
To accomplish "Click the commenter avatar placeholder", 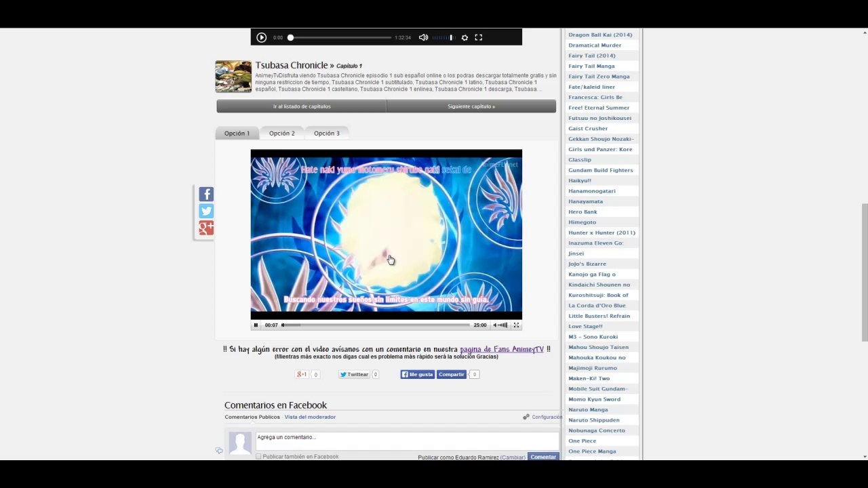I will [240, 443].
